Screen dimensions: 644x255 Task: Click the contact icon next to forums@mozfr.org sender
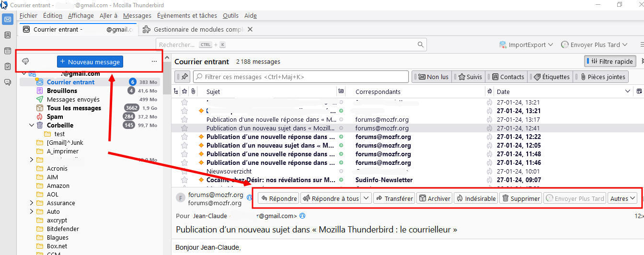pyautogui.click(x=249, y=197)
